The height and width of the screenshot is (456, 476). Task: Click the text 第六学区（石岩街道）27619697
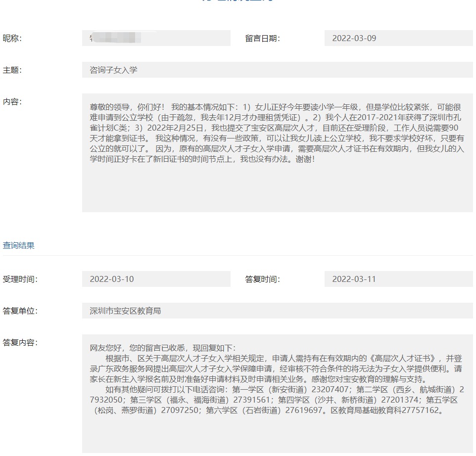(264, 410)
